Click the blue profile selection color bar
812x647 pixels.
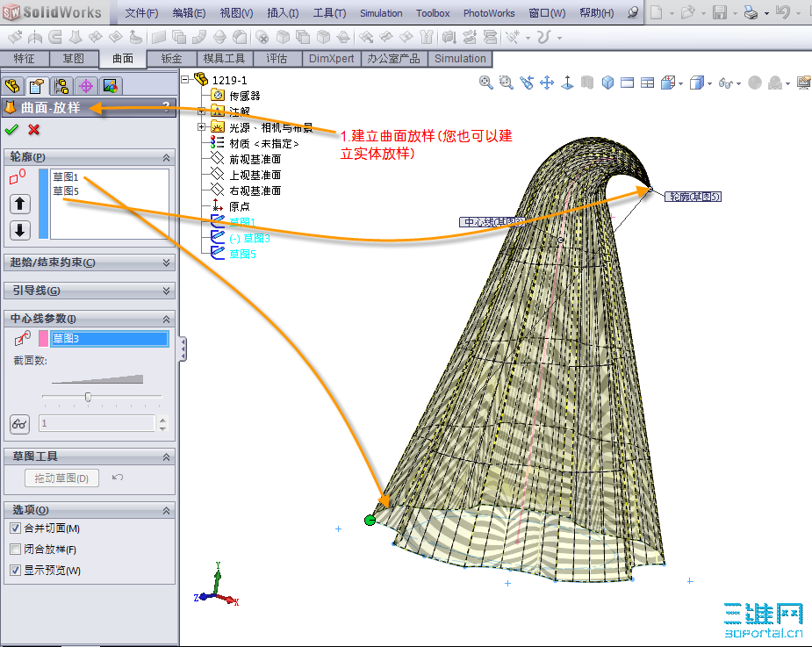click(44, 204)
